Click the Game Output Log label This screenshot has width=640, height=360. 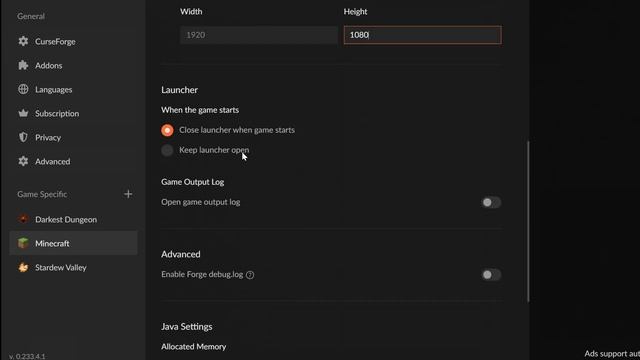point(192,182)
